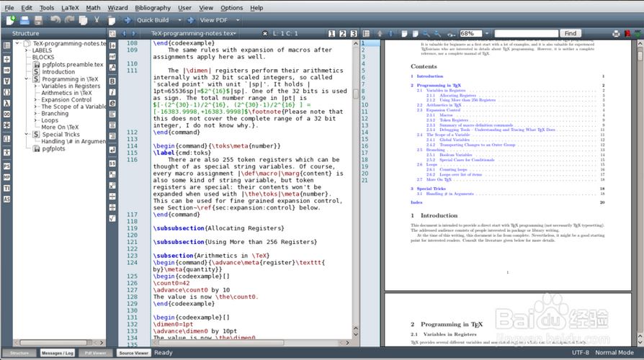Image resolution: width=644 pixels, height=360 pixels.
Task: Open the Bibliography menu
Action: 153,7
